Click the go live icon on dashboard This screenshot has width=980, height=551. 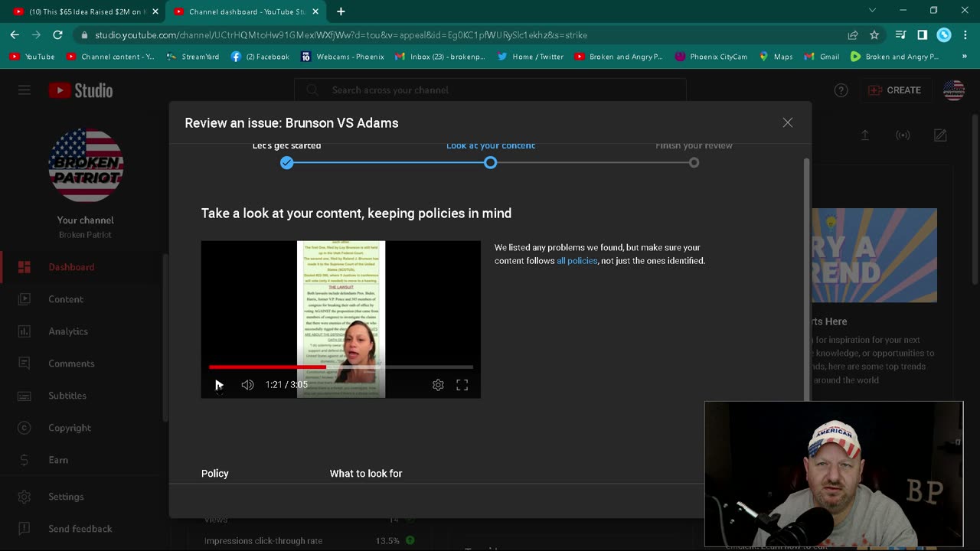(903, 135)
